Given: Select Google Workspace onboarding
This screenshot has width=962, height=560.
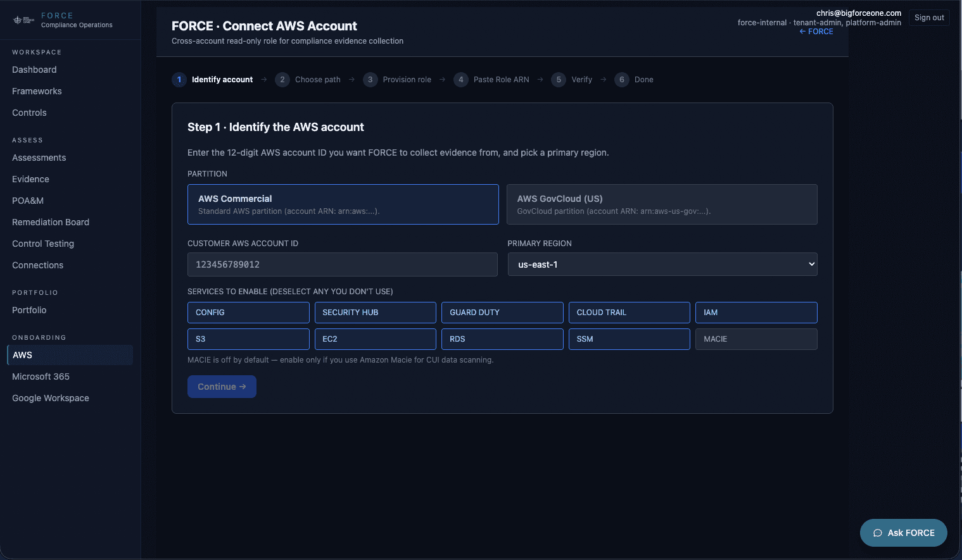Looking at the screenshot, I should coord(51,398).
